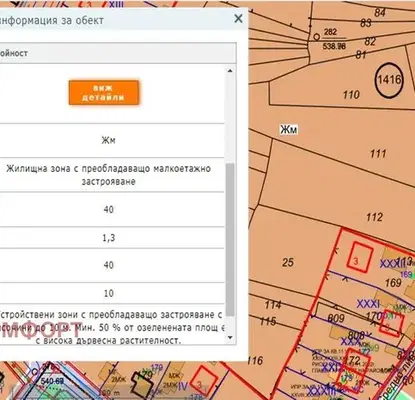This screenshot has width=415, height=400.
Task: Click the scroll up arrow in info panel
Action: (x=230, y=71)
